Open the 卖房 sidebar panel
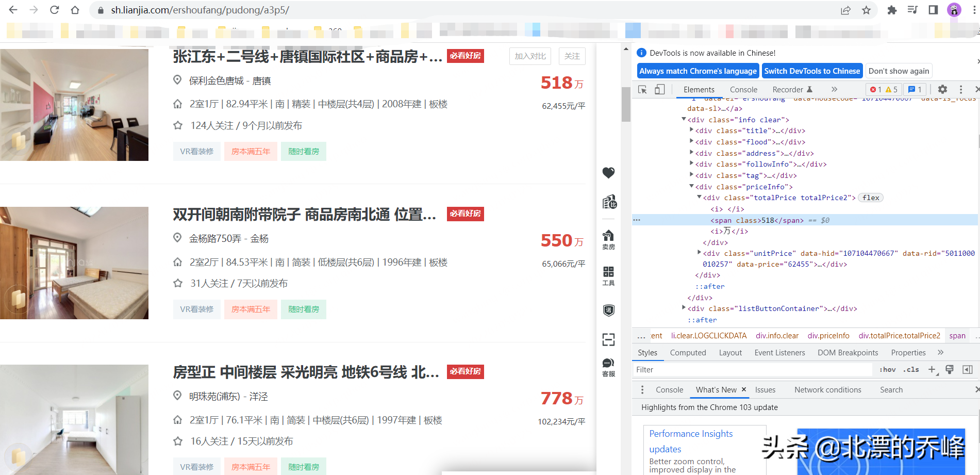Viewport: 980px width, 475px height. 608,238
